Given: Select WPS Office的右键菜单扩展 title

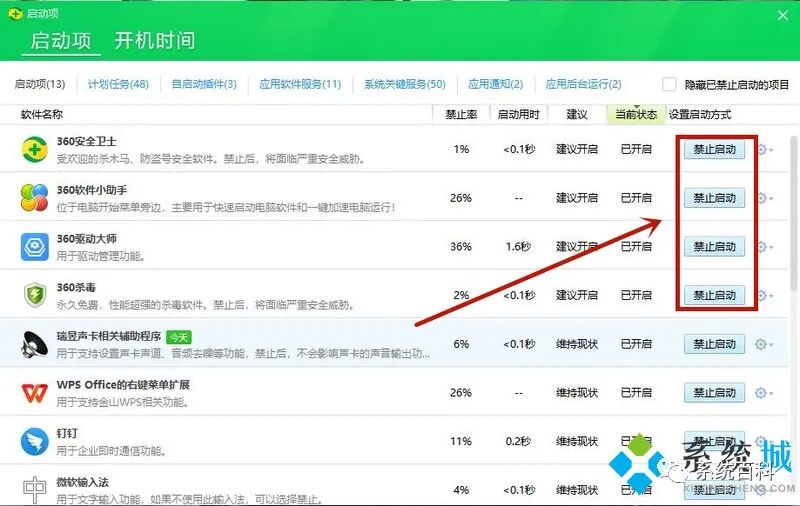Looking at the screenshot, I should [123, 385].
